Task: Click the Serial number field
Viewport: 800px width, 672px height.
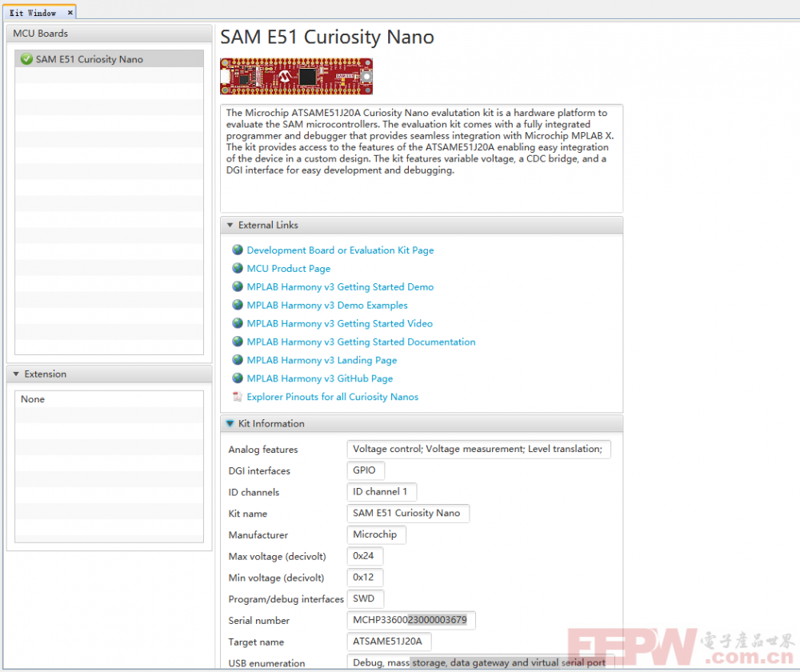Action: coord(411,621)
